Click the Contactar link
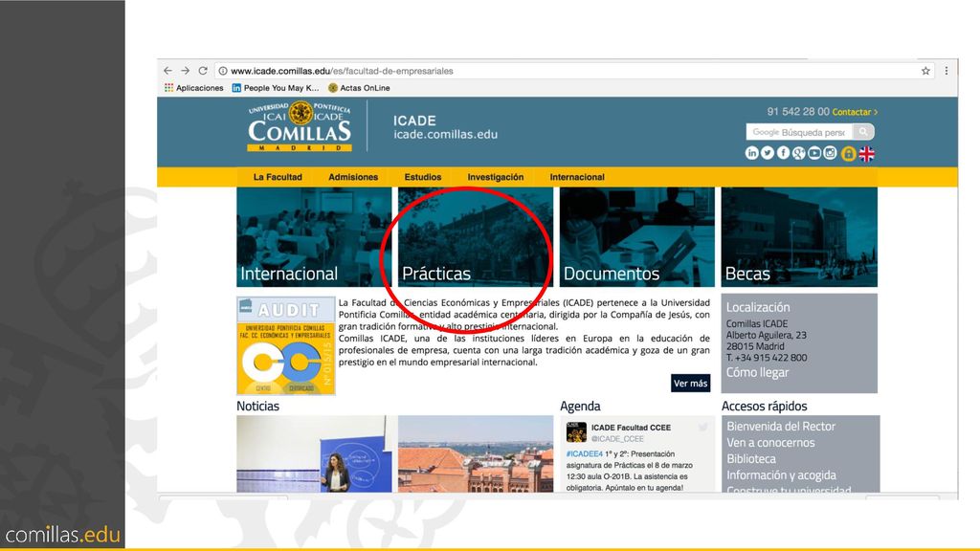The width and height of the screenshot is (980, 551). tap(855, 112)
